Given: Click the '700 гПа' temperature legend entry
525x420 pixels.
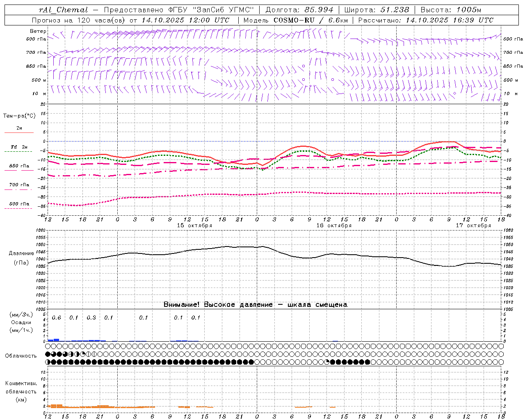Looking at the screenshot, I should click(19, 185).
